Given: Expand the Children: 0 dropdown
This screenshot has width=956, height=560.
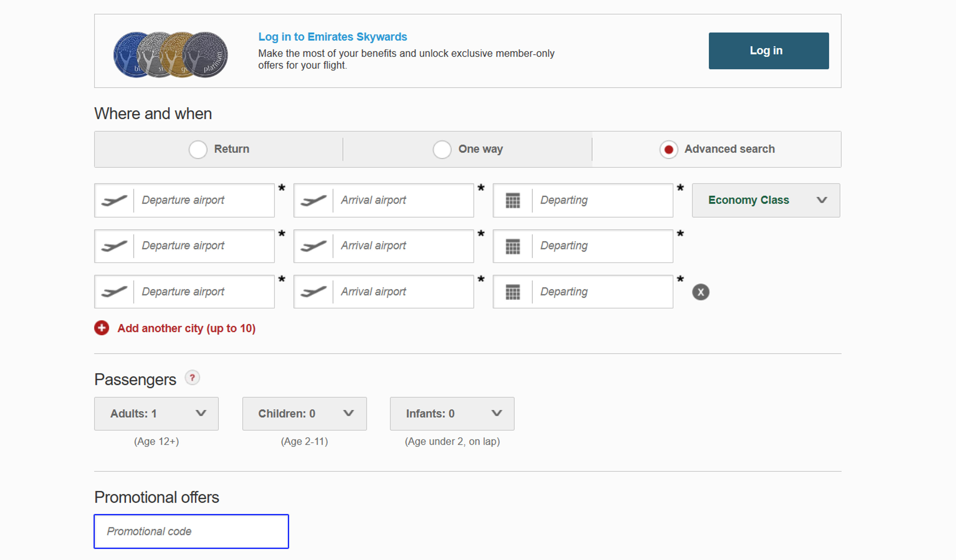Looking at the screenshot, I should click(x=304, y=414).
